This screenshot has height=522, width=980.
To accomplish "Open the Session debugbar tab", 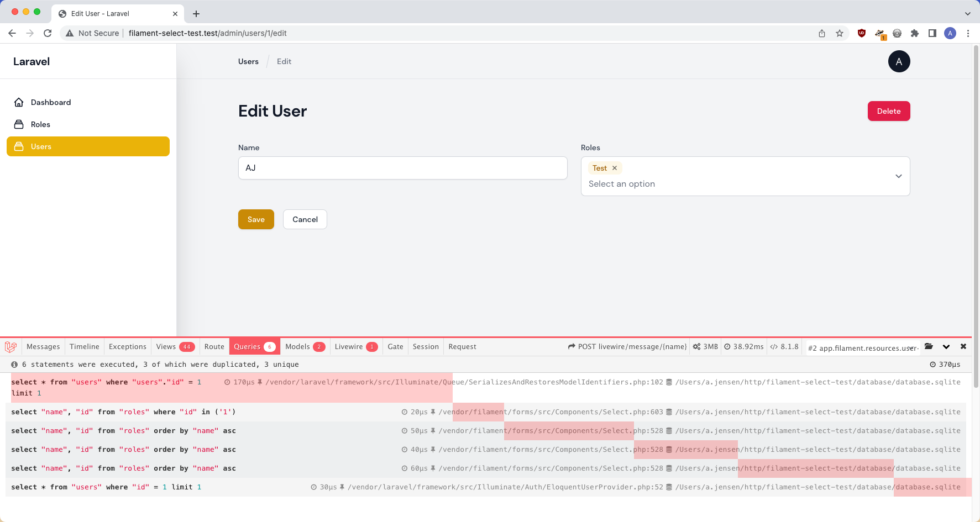I will click(x=426, y=347).
